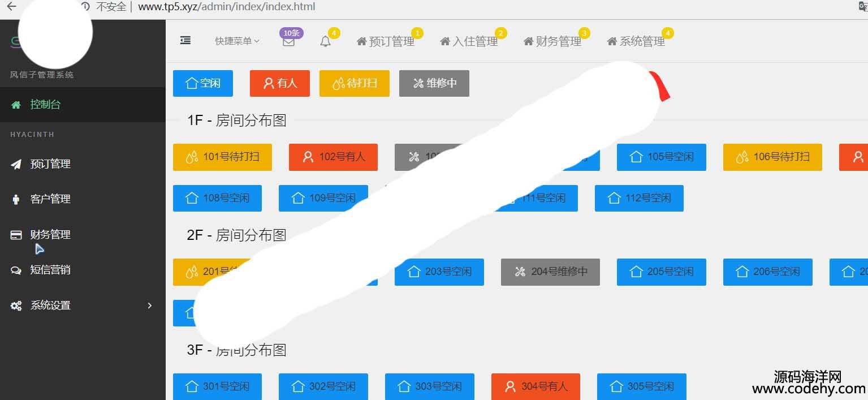Viewport: 868px width, 400px height.
Task: Open the 快捷菜单 dropdown
Action: [237, 41]
